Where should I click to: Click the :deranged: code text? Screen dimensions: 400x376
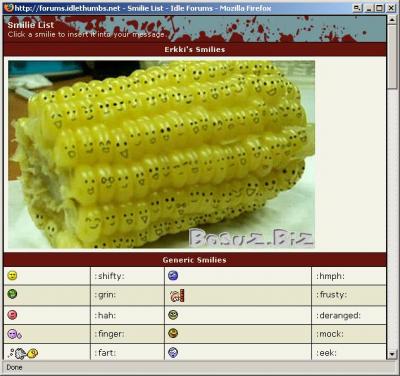(x=338, y=315)
